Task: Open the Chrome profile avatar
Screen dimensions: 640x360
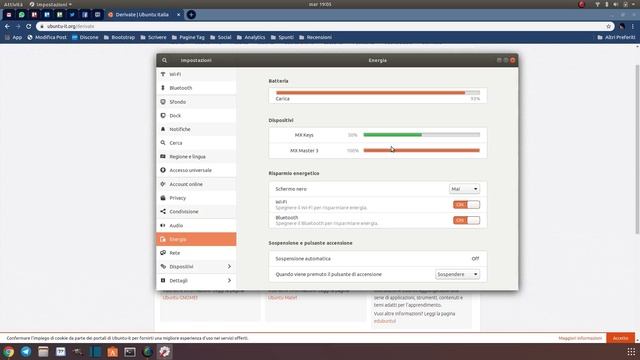Action: [x=622, y=26]
